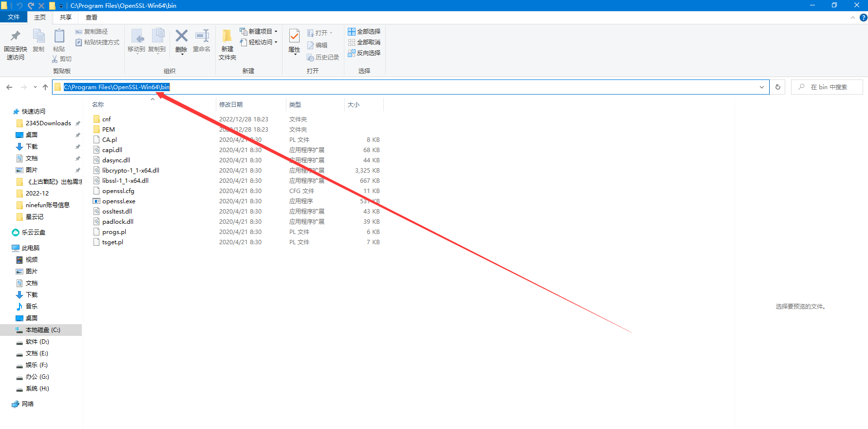Click Paste shortcut in ribbon
Image resolution: width=868 pixels, height=429 pixels.
coord(97,42)
